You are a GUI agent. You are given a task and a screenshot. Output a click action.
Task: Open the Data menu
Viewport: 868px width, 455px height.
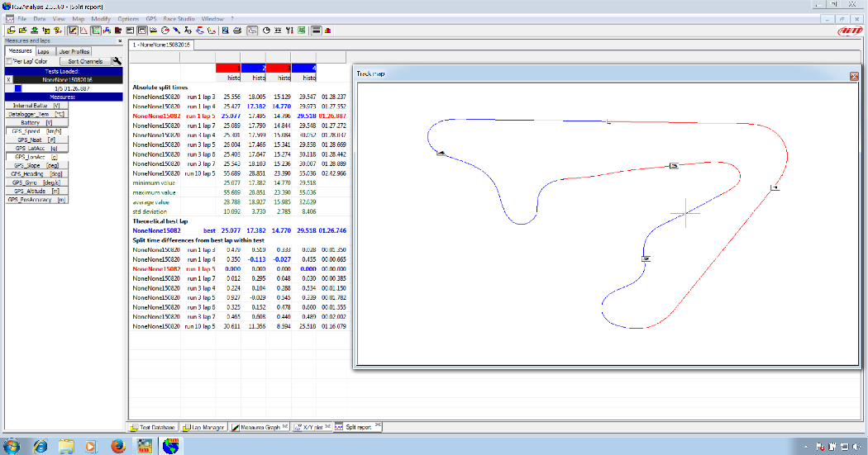[x=40, y=19]
